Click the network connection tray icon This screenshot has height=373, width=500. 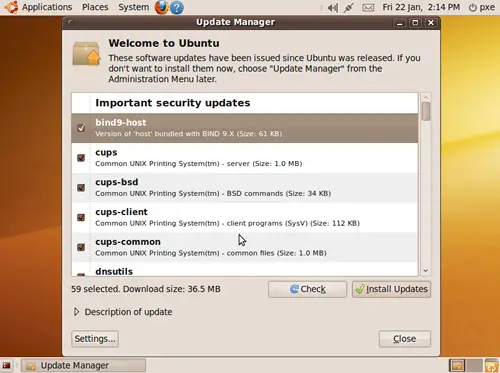coord(349,8)
